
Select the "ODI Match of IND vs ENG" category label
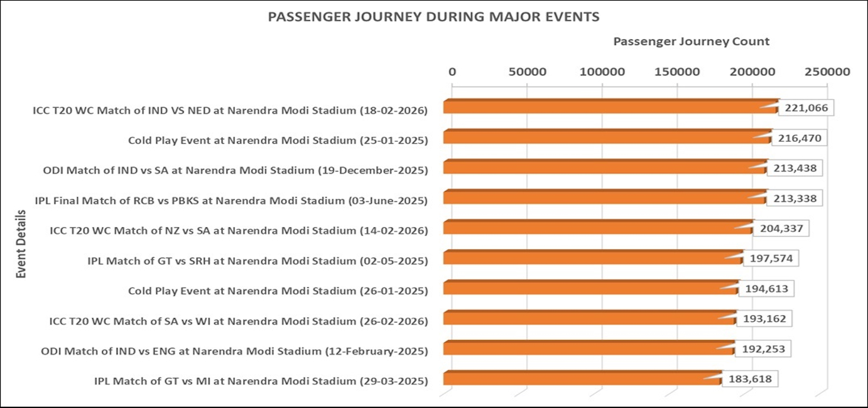tap(234, 351)
